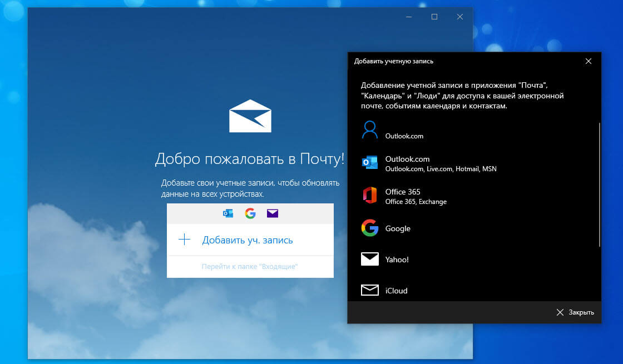Select Outlook.com, Live.com, Hotmail, MSN account type
623x364 pixels.
coord(474,163)
